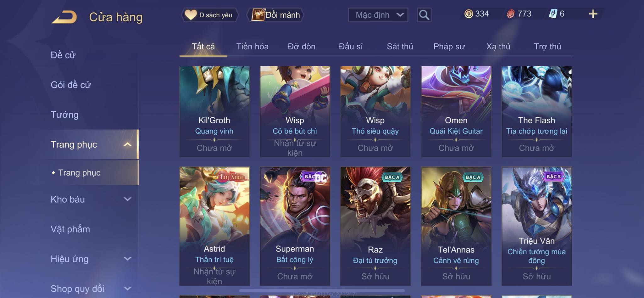Open the Đề cử sidebar item
The height and width of the screenshot is (298, 644).
(63, 55)
